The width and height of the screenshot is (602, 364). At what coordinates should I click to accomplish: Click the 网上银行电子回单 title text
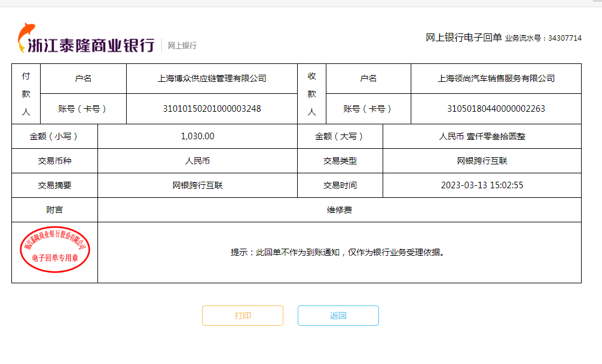point(463,38)
